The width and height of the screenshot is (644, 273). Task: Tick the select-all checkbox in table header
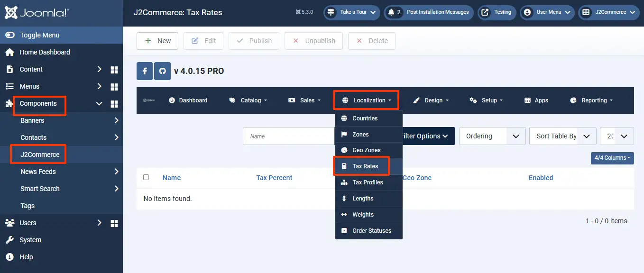(x=146, y=177)
